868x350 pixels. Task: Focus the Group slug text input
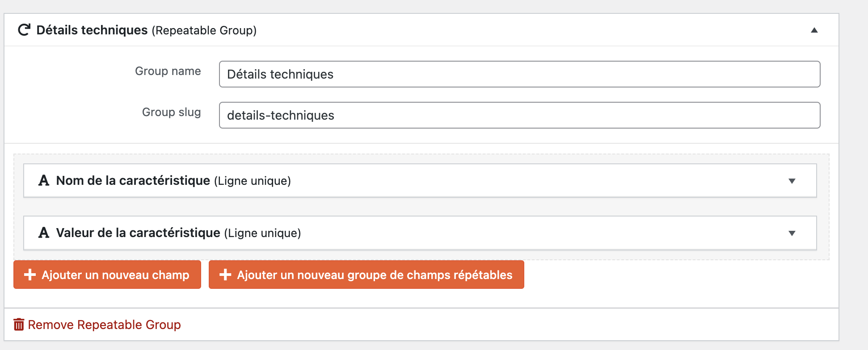pos(519,115)
